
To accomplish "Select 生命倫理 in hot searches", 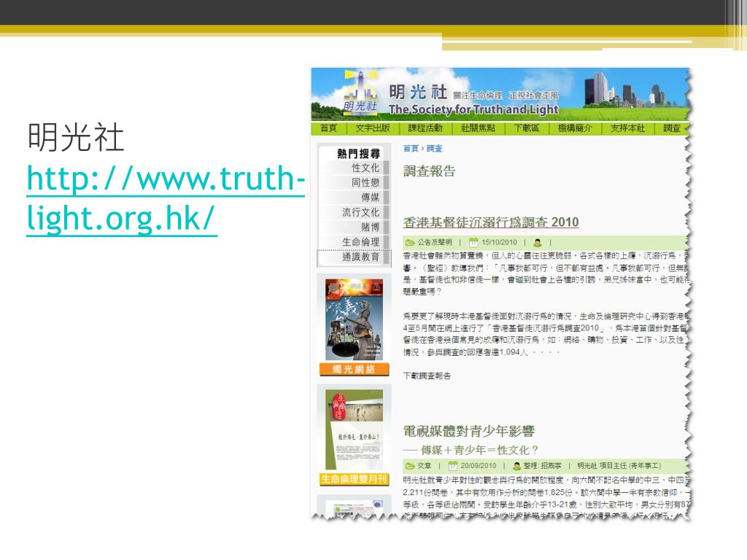I will coord(360,242).
